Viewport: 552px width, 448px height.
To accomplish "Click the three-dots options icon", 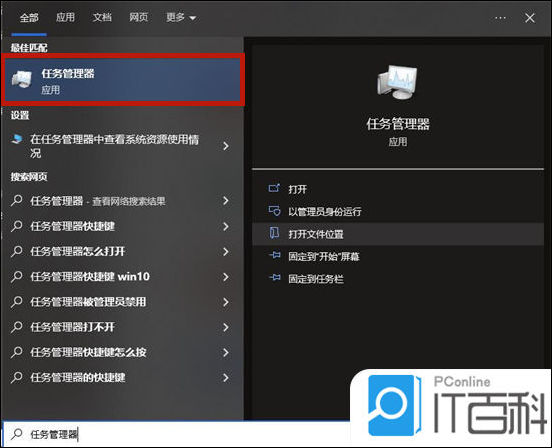I will pos(500,18).
